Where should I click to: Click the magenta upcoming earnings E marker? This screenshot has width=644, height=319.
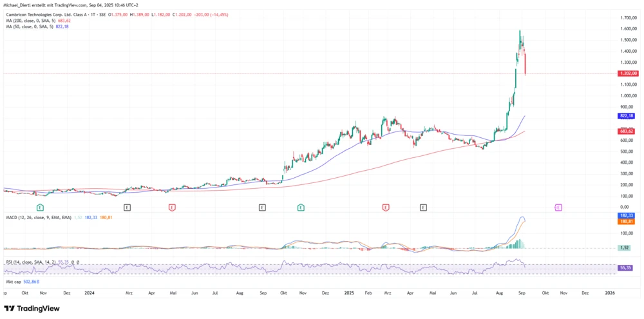(x=558, y=208)
